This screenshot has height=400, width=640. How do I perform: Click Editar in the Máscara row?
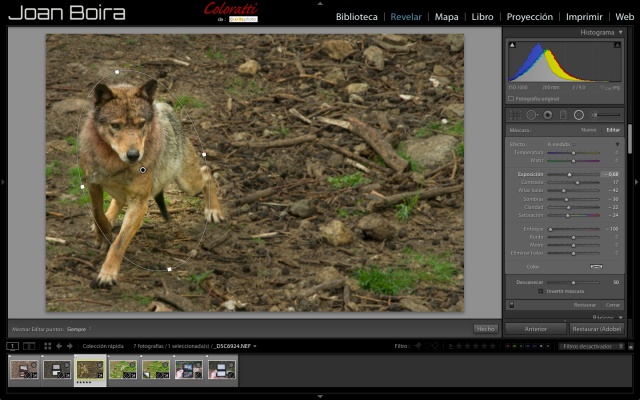(x=613, y=130)
